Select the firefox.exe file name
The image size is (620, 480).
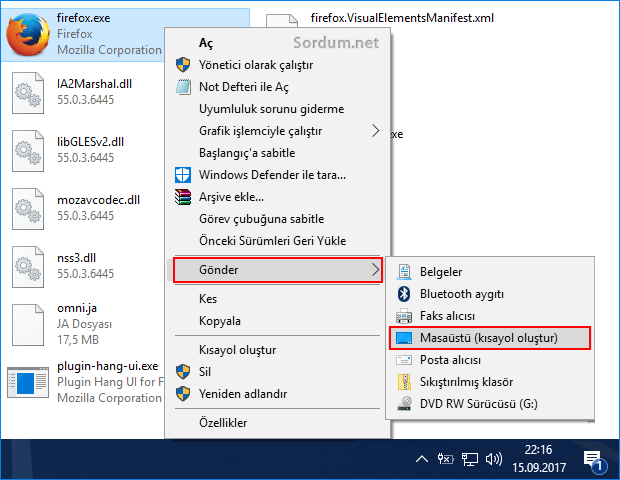click(x=83, y=18)
